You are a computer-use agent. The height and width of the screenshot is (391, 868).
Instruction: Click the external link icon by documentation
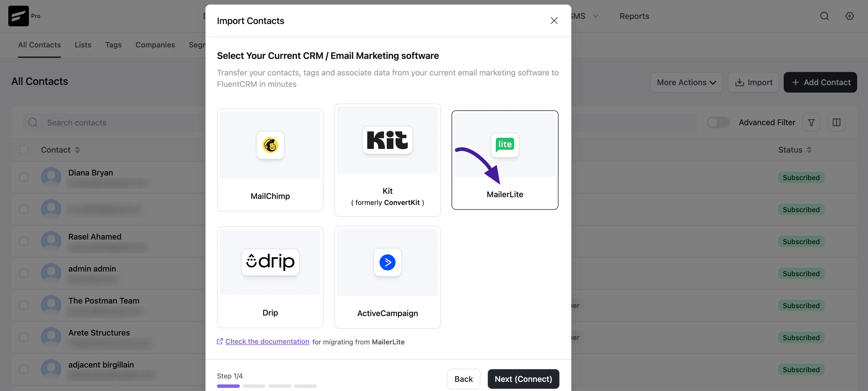(x=220, y=342)
